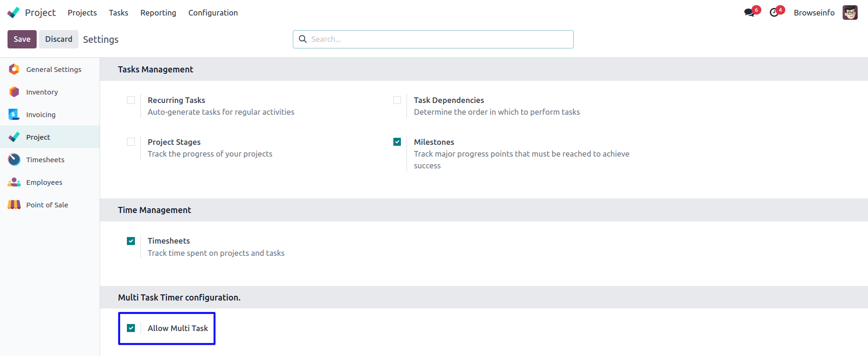
Task: Open the Tasks menu
Action: tap(118, 13)
